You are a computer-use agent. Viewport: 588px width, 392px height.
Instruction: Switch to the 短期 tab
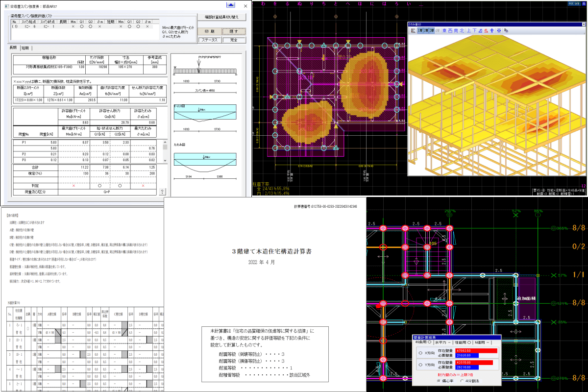[x=25, y=48]
